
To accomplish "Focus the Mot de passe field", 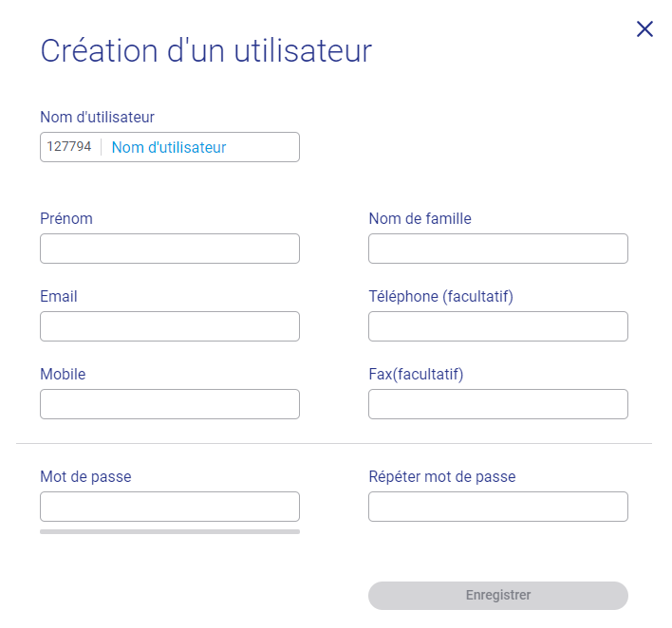I will click(x=170, y=507).
